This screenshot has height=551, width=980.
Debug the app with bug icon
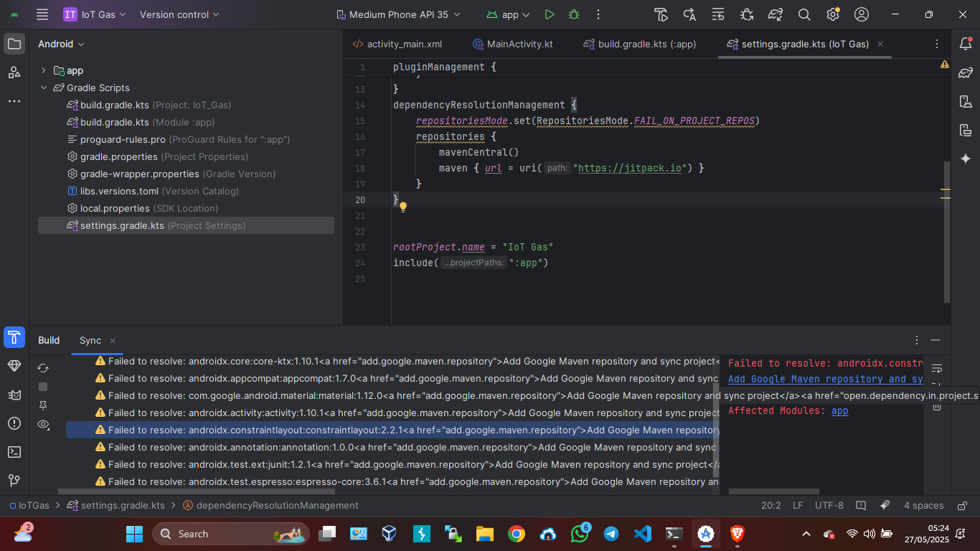click(574, 14)
